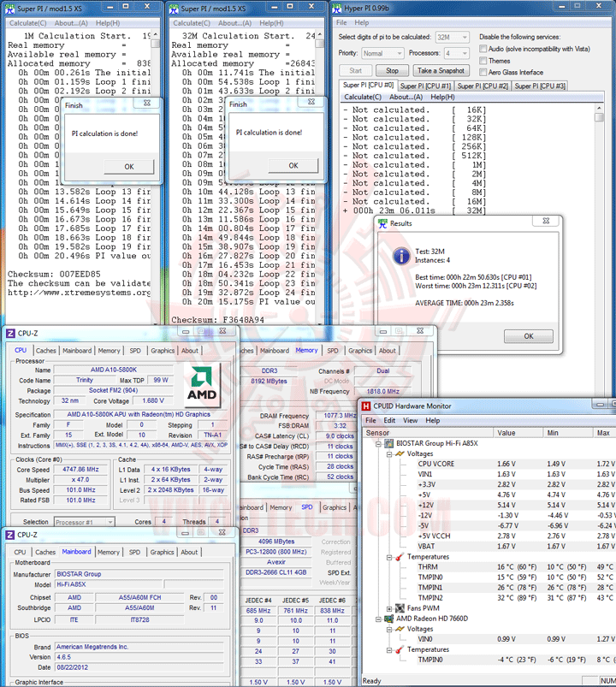Click the AMD Radeon HD 7660D card icon

[x=388, y=619]
